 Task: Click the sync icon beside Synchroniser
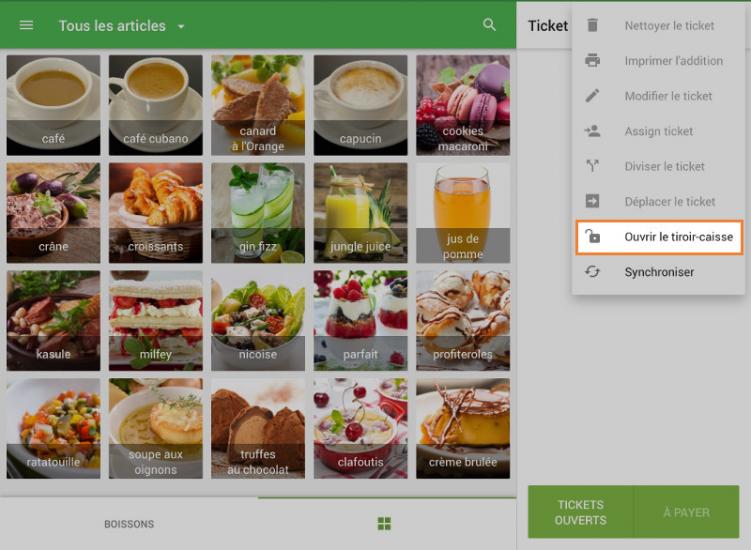coord(592,272)
